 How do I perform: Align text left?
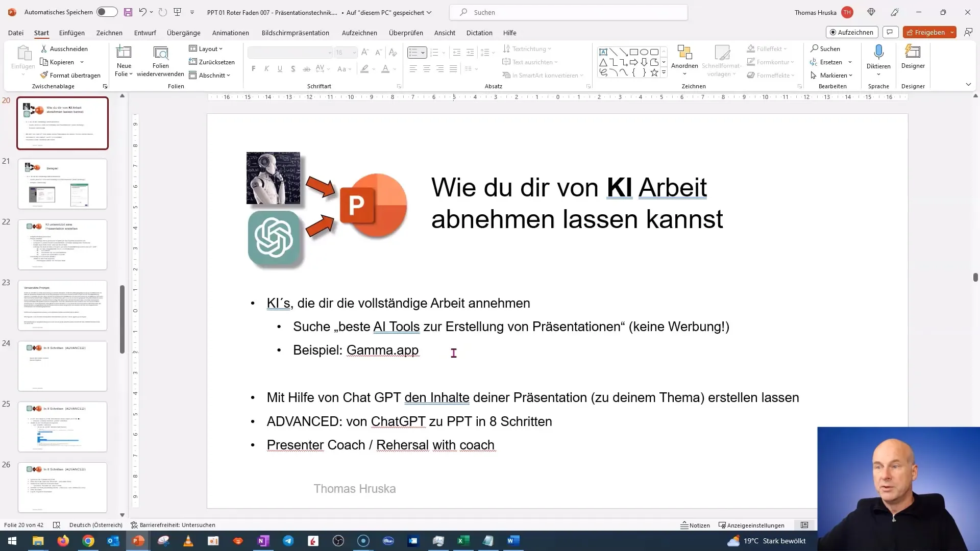point(413,69)
